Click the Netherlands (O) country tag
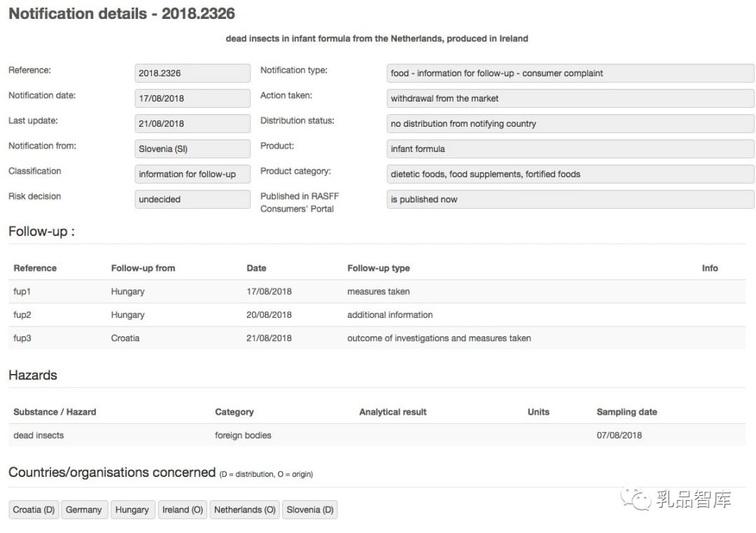Screen dimensions: 756x533 pyautogui.click(x=244, y=510)
